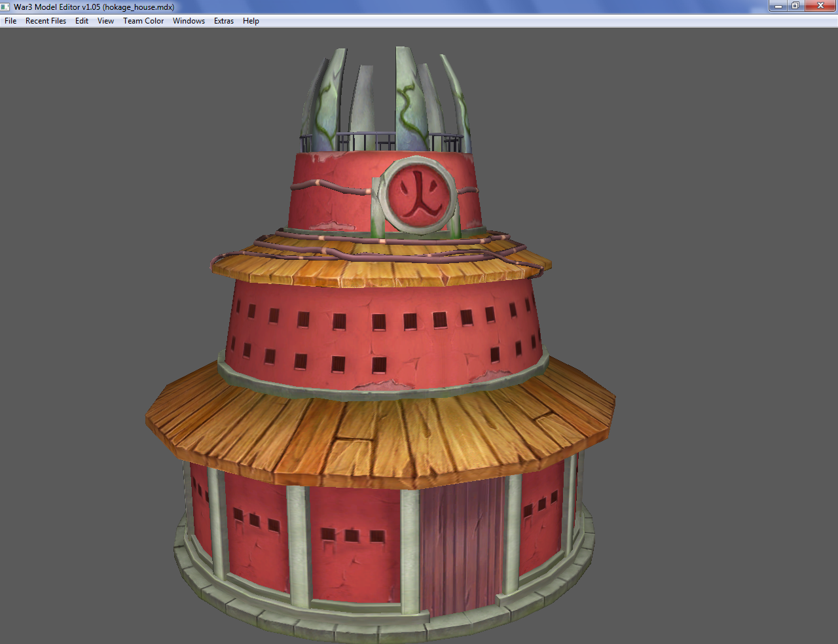Open the File menu

coord(10,21)
